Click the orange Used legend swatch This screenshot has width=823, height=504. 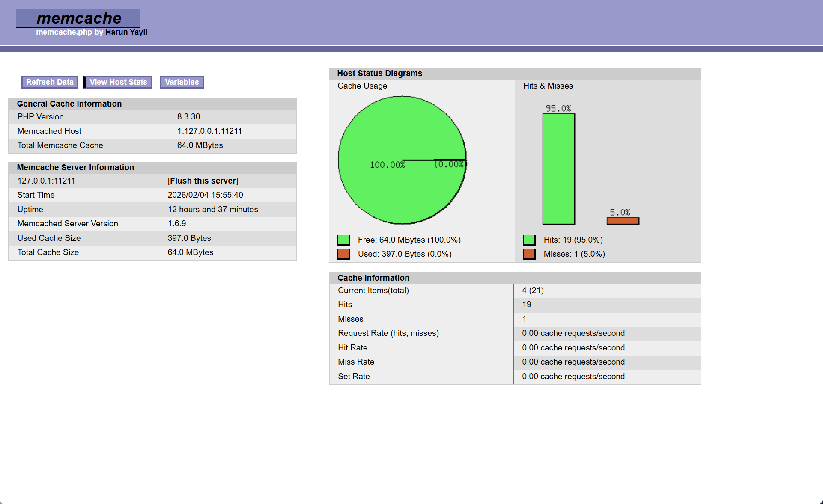coord(343,254)
